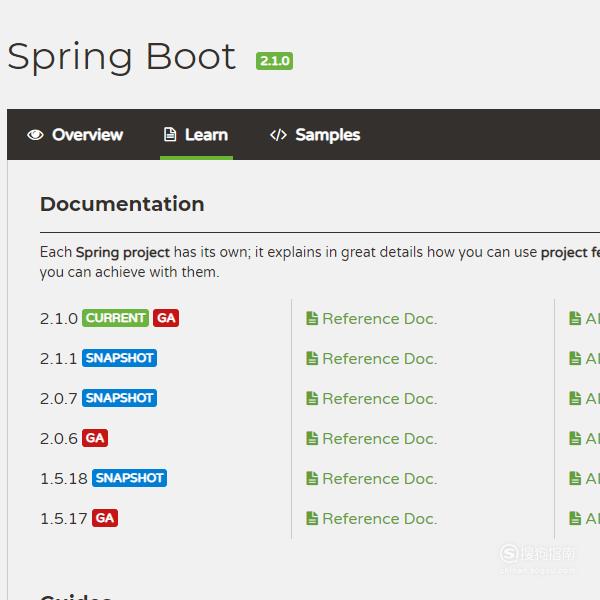Click the document icon in the 2.1.1 Reference Doc. row
Screen dimensions: 600x600
(312, 358)
